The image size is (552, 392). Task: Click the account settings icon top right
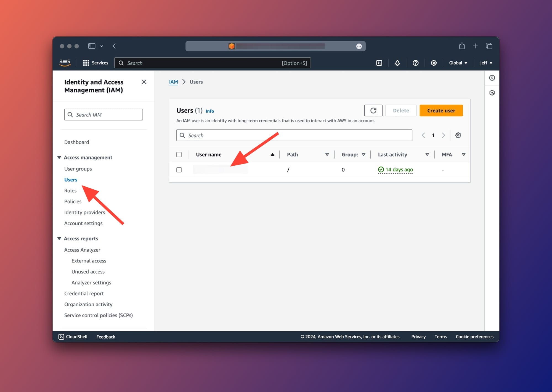434,63
